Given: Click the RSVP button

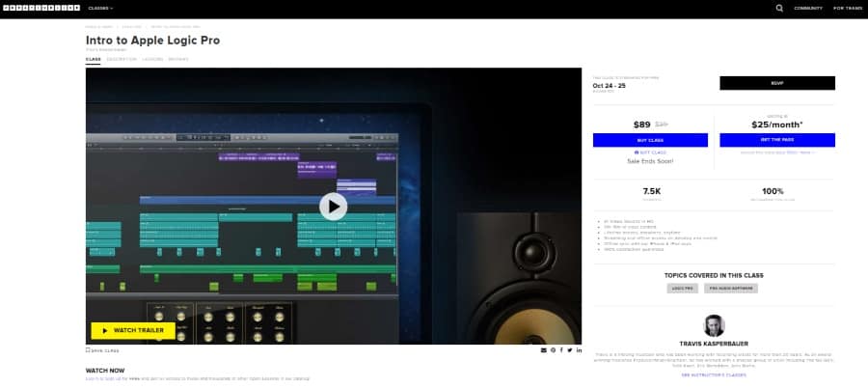Looking at the screenshot, I should pyautogui.click(x=777, y=83).
